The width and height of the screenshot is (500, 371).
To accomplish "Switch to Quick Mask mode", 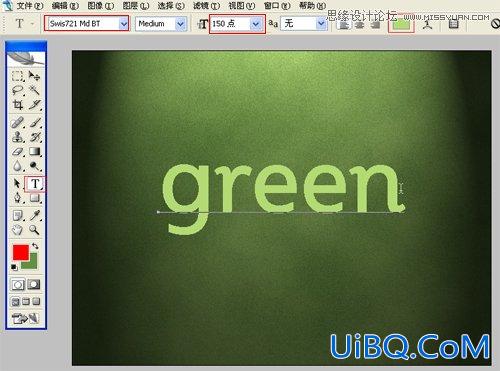I will tap(34, 284).
